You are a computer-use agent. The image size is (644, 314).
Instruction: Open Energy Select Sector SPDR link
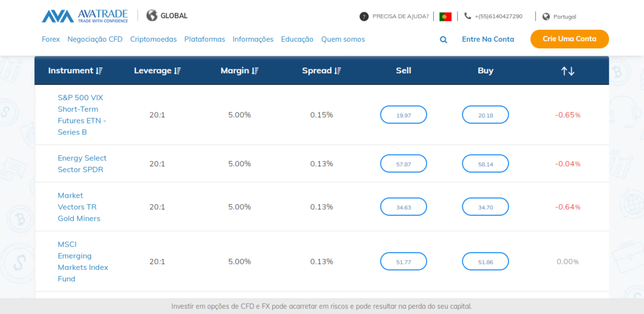click(82, 164)
